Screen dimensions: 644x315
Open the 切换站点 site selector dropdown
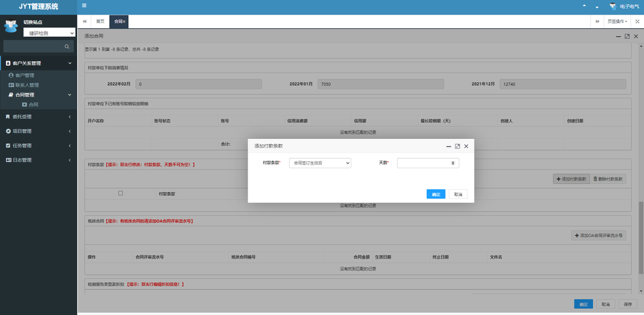click(x=50, y=33)
